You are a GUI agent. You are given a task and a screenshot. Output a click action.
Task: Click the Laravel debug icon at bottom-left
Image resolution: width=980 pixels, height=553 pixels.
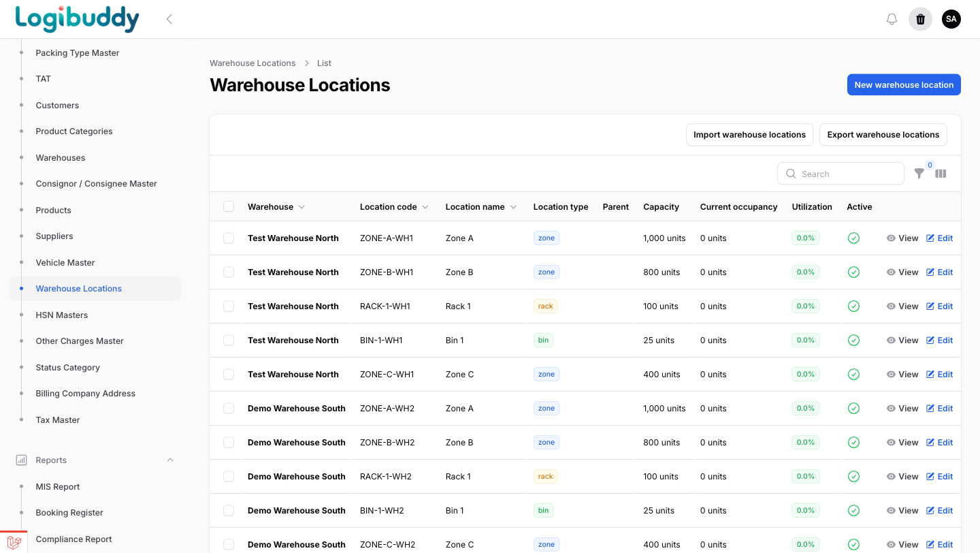pyautogui.click(x=14, y=542)
